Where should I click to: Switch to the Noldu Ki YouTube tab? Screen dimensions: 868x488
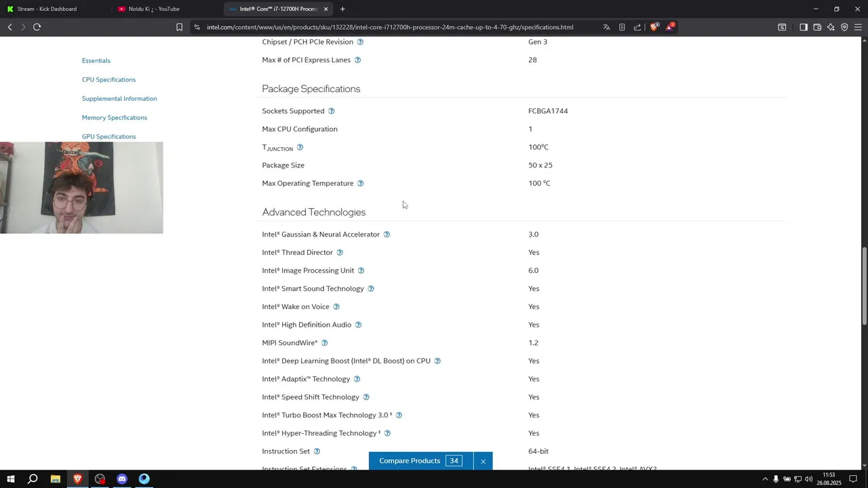[166, 9]
